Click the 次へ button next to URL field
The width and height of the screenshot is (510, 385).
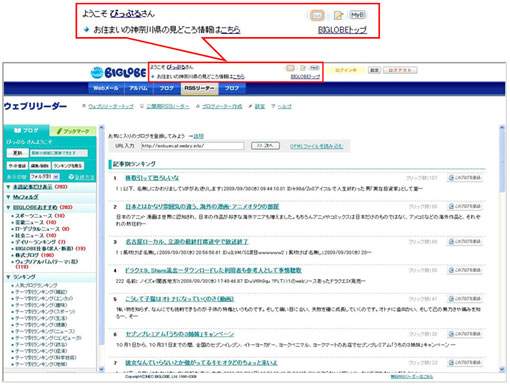coord(265,146)
